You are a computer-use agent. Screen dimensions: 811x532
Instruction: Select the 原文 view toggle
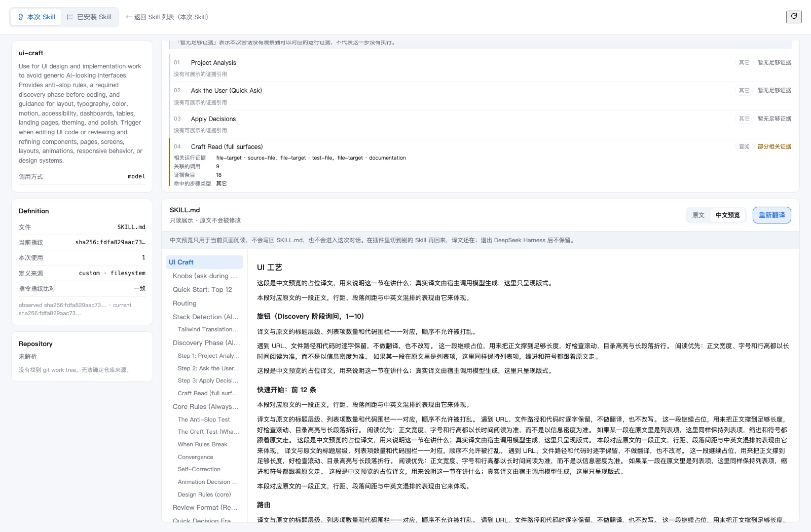[x=698, y=215]
